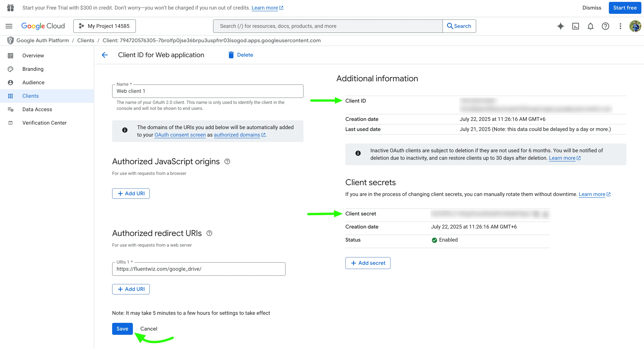Activate the Cloud Shell terminal icon

pyautogui.click(x=575, y=26)
